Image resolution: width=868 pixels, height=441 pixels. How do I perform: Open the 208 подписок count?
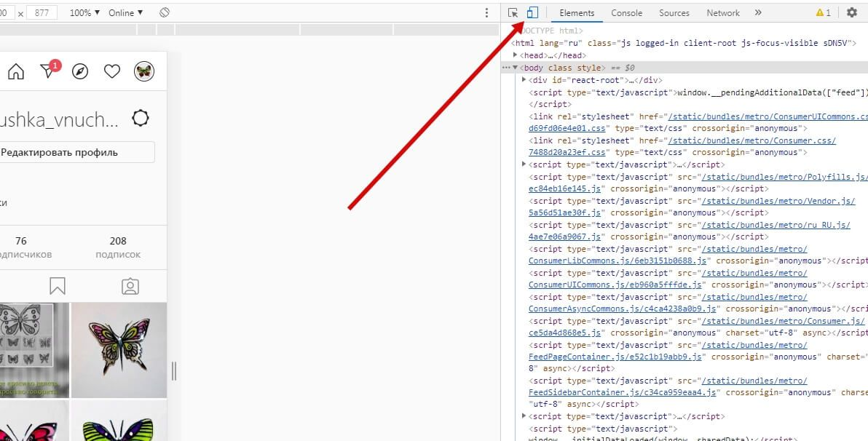[118, 247]
